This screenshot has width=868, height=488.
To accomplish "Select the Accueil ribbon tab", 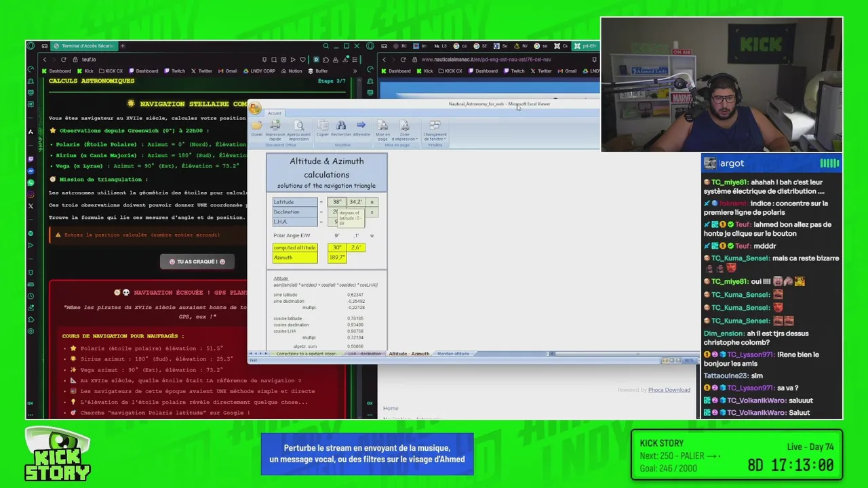I will point(275,113).
